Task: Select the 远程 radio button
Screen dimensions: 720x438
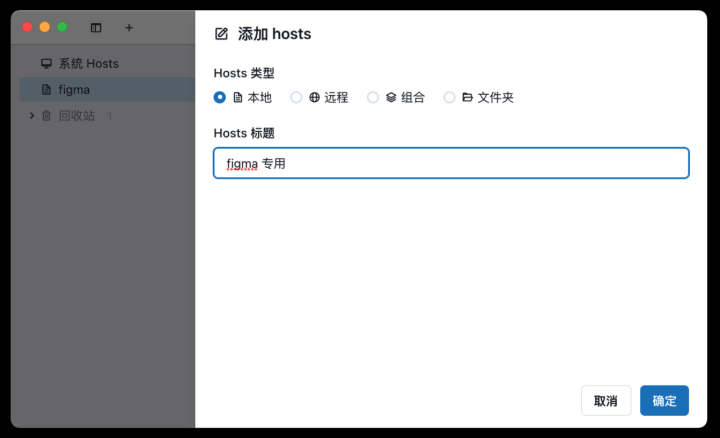Action: click(296, 97)
